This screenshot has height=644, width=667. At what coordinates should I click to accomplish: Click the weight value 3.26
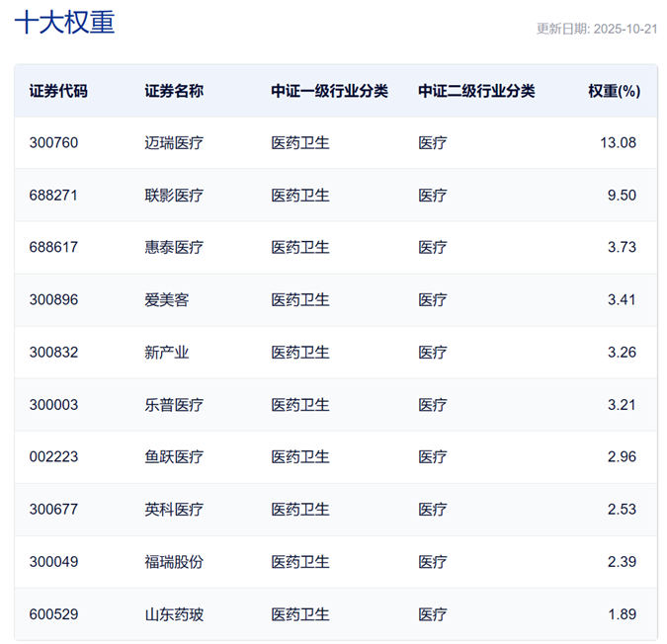click(622, 353)
